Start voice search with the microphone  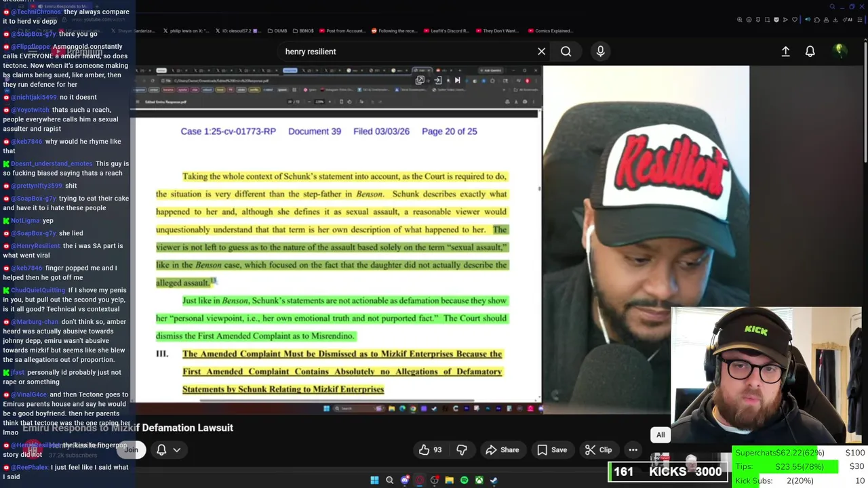[600, 52]
